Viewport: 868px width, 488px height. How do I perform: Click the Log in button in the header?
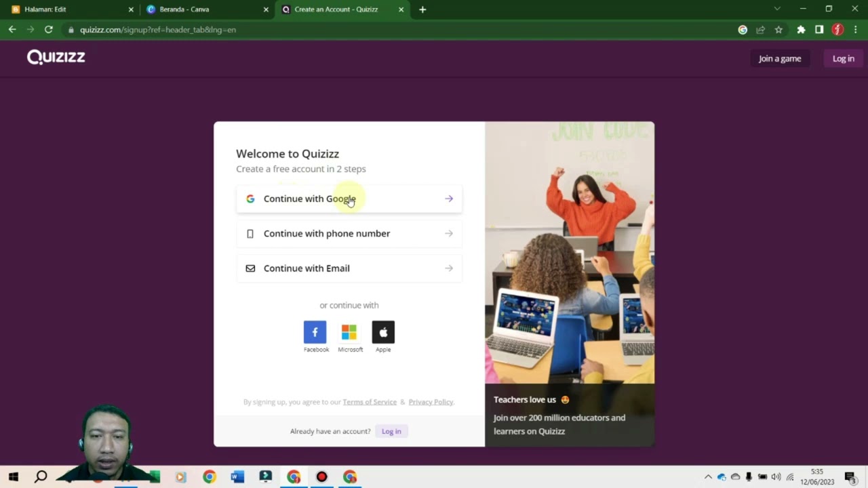click(x=843, y=58)
